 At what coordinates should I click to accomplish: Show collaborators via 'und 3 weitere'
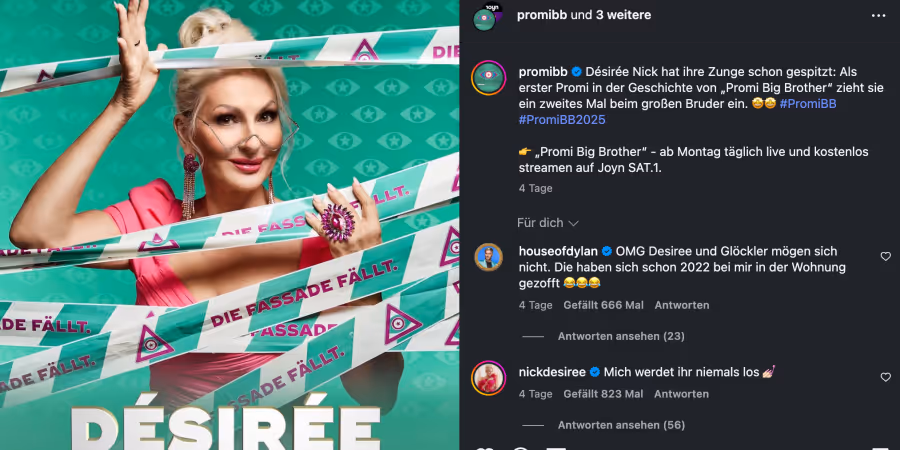(x=611, y=15)
